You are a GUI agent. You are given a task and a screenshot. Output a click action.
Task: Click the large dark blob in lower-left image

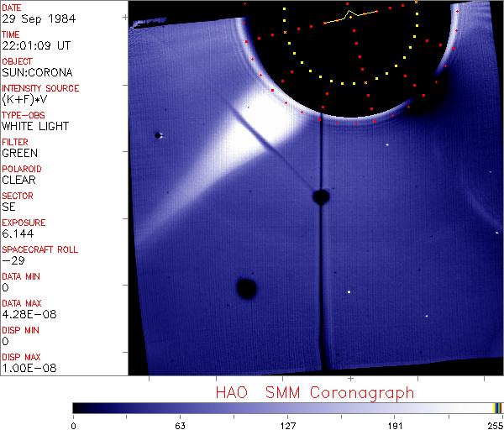tap(246, 289)
